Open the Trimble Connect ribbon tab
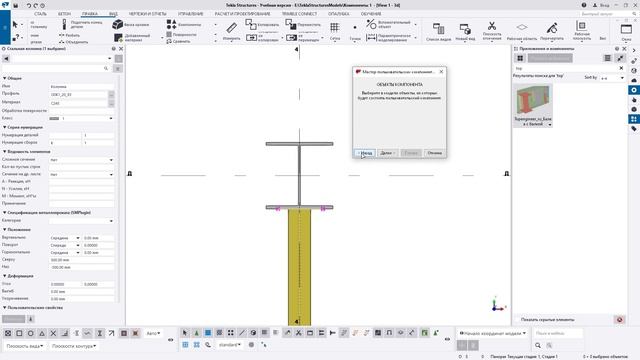Viewport: 640px width, 360px height. 299,14
